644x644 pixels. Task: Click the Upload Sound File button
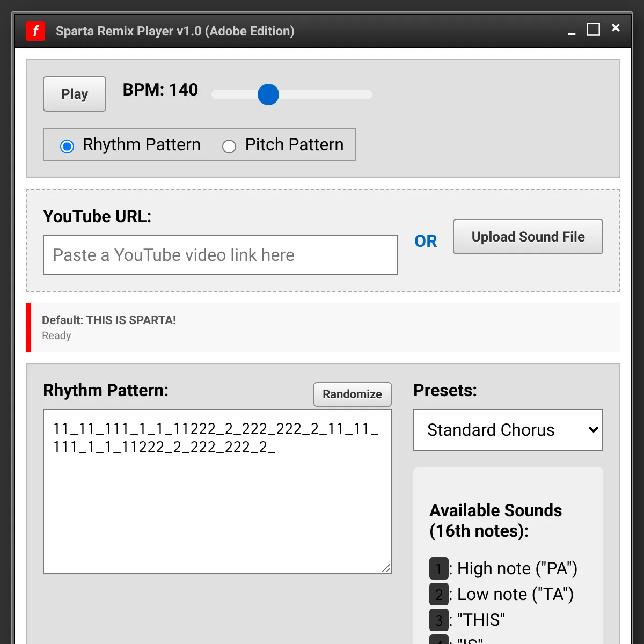coord(528,237)
